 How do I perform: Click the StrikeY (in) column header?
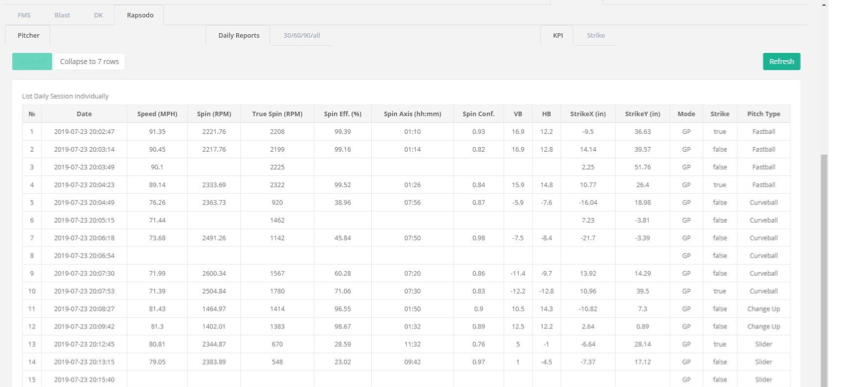(642, 114)
